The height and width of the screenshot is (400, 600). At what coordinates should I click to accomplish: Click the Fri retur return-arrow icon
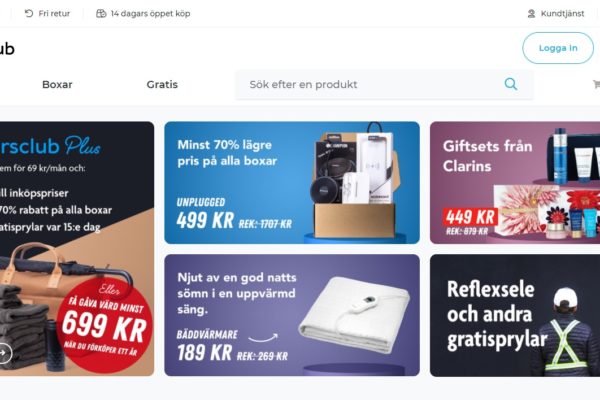click(x=29, y=13)
